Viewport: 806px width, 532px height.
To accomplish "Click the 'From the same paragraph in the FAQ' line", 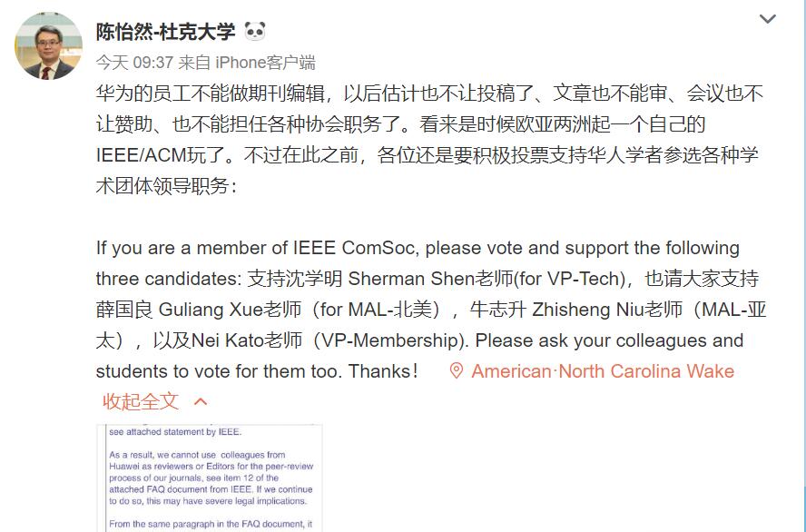I will coord(211,525).
